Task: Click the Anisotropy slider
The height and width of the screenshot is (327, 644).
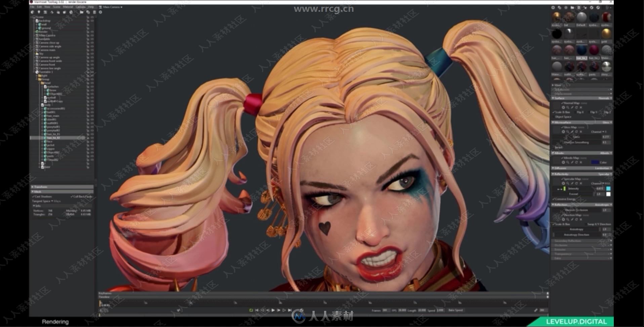Action: pyautogui.click(x=577, y=229)
